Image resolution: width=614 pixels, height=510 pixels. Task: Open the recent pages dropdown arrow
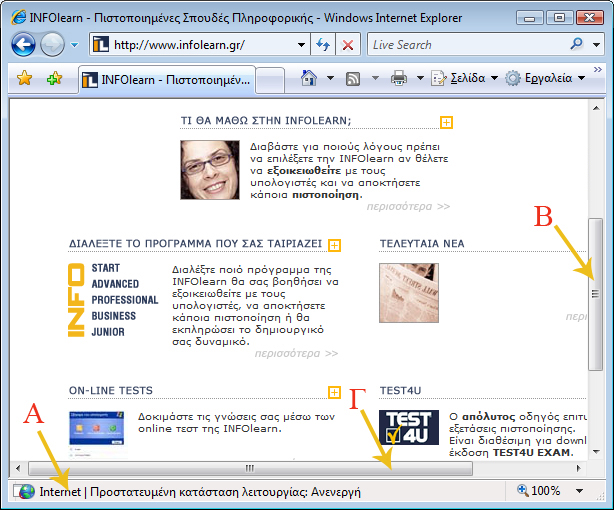pos(74,45)
